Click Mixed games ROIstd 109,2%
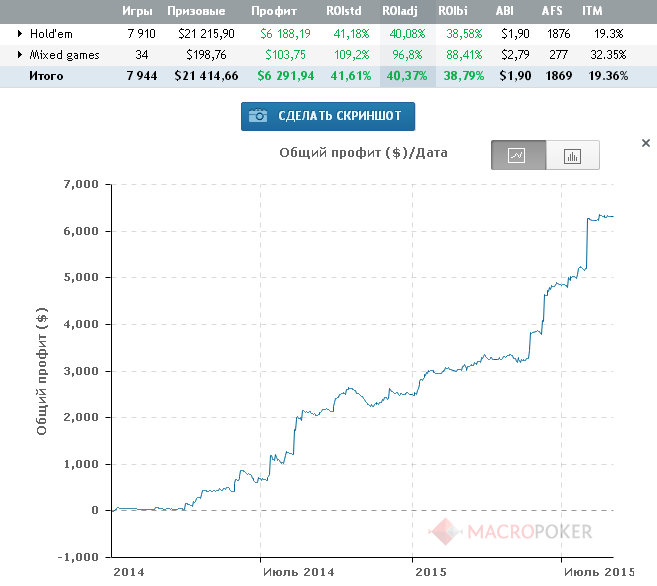 click(352, 55)
